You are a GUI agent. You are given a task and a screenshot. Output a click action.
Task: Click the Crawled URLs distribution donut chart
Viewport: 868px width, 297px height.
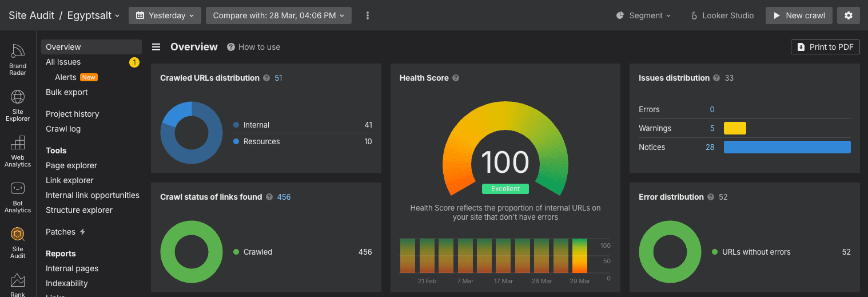[x=191, y=133]
